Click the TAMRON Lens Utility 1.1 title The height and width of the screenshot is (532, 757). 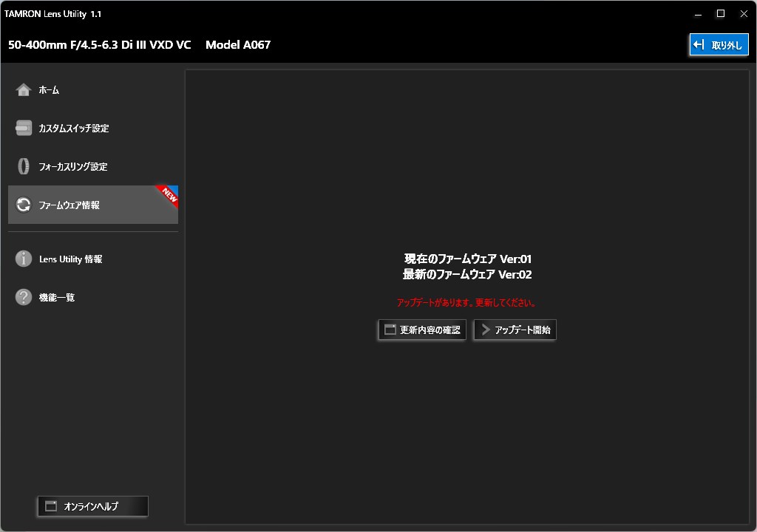pyautogui.click(x=52, y=14)
